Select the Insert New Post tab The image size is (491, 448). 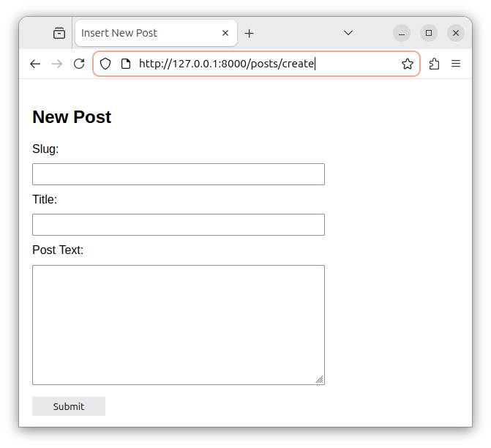[x=156, y=33]
